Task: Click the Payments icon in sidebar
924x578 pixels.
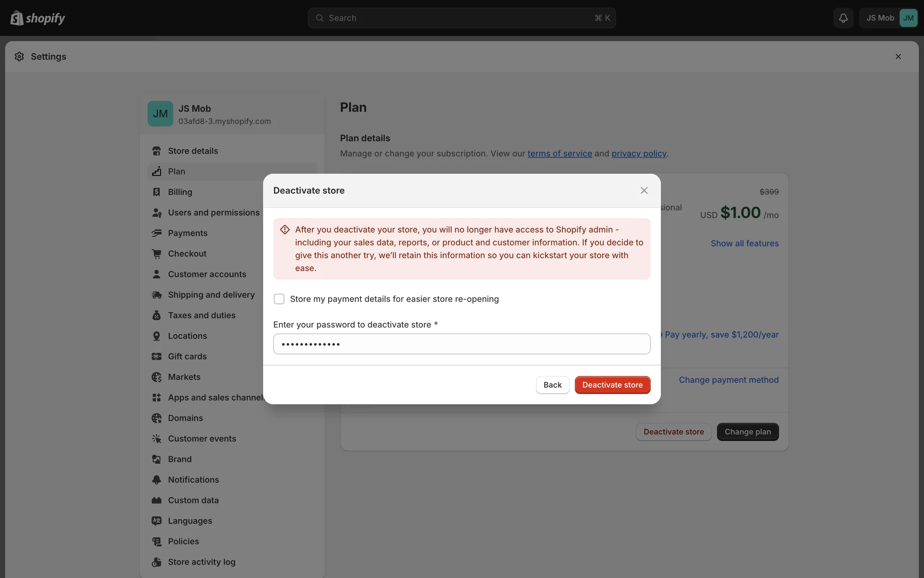Action: 156,233
